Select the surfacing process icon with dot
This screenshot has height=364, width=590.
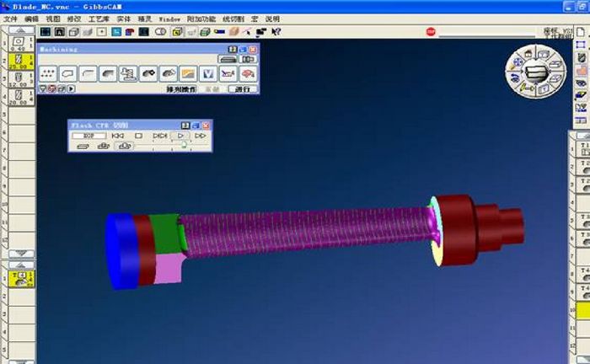tap(148, 73)
